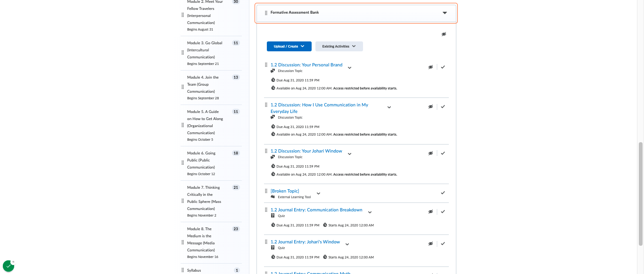Image resolution: width=644 pixels, height=274 pixels.
Task: Click completion checkmark for Broken Topic
Action: coord(443,193)
